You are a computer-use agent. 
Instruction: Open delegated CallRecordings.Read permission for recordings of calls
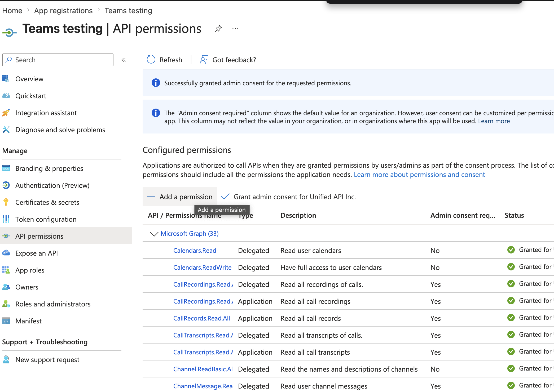[203, 284]
